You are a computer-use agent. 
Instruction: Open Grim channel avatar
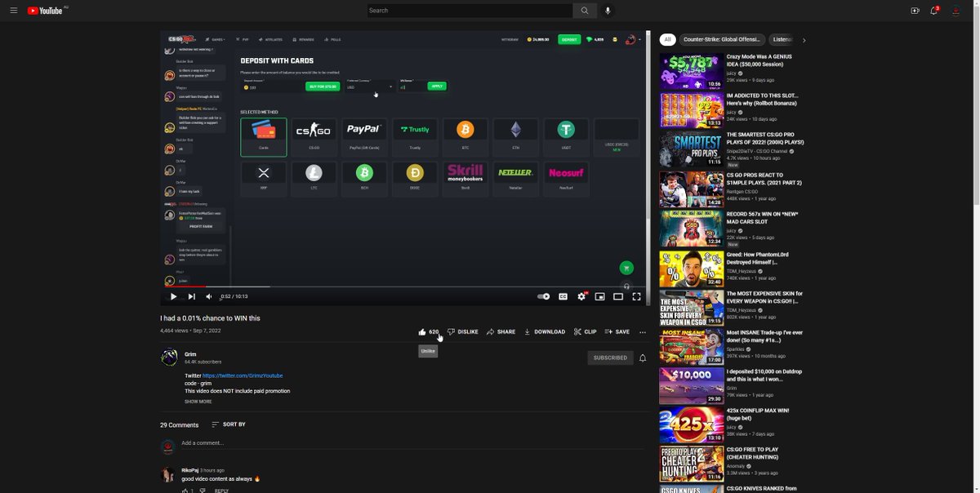tap(169, 358)
